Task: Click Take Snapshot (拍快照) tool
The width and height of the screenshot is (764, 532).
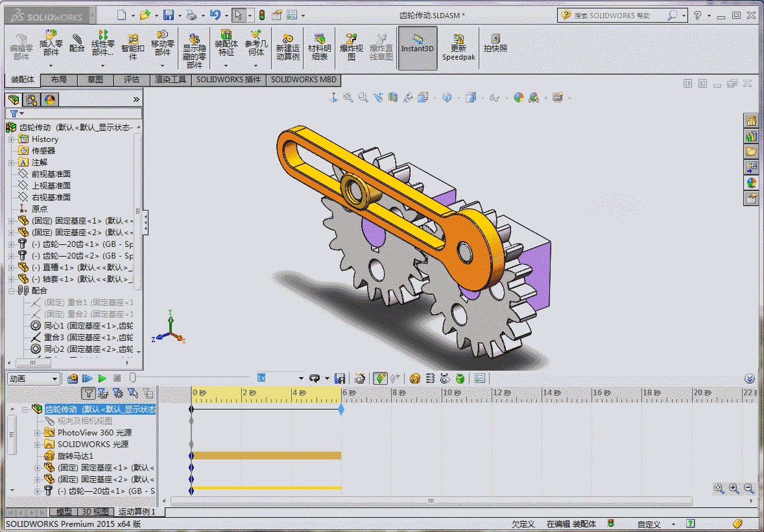Action: (495, 43)
